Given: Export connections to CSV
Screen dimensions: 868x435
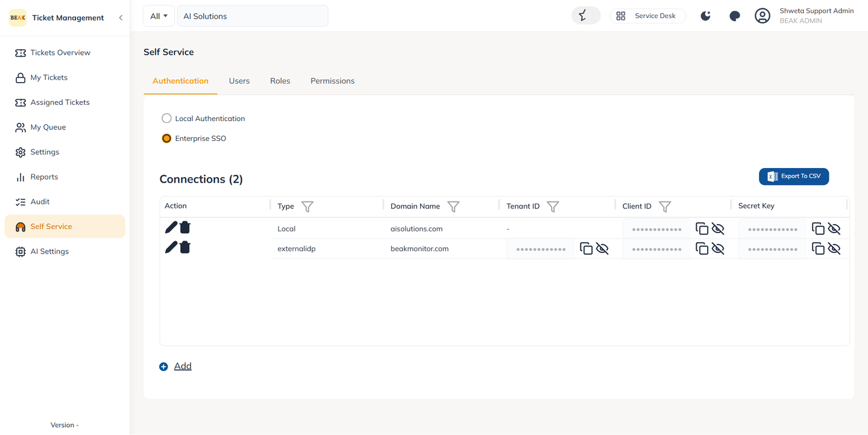Looking at the screenshot, I should pyautogui.click(x=794, y=177).
